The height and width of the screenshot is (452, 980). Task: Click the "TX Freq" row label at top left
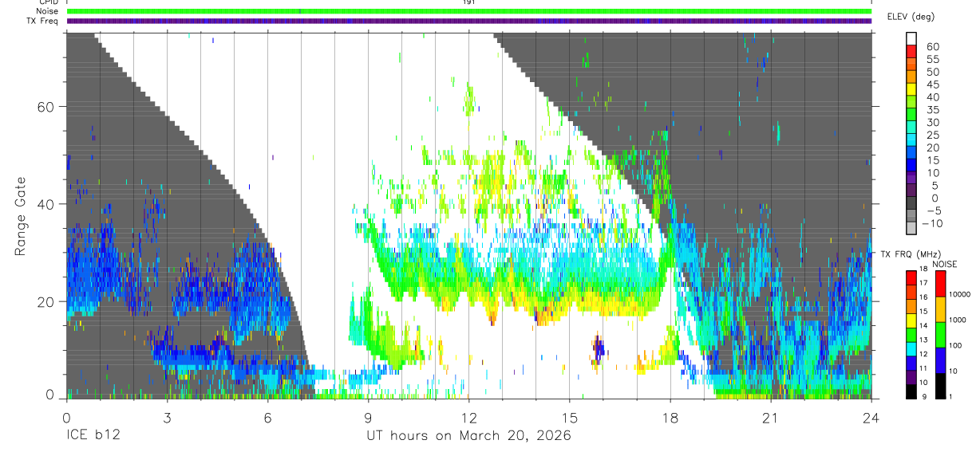pyautogui.click(x=42, y=21)
